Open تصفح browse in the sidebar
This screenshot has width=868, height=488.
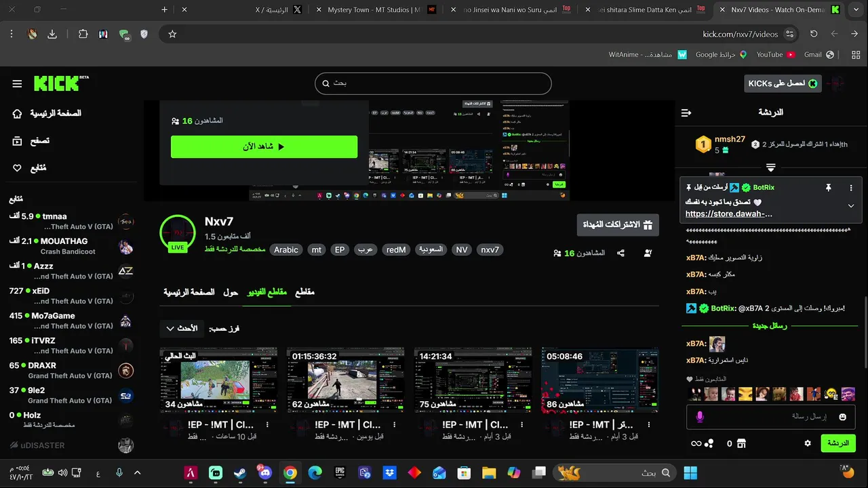click(x=31, y=141)
